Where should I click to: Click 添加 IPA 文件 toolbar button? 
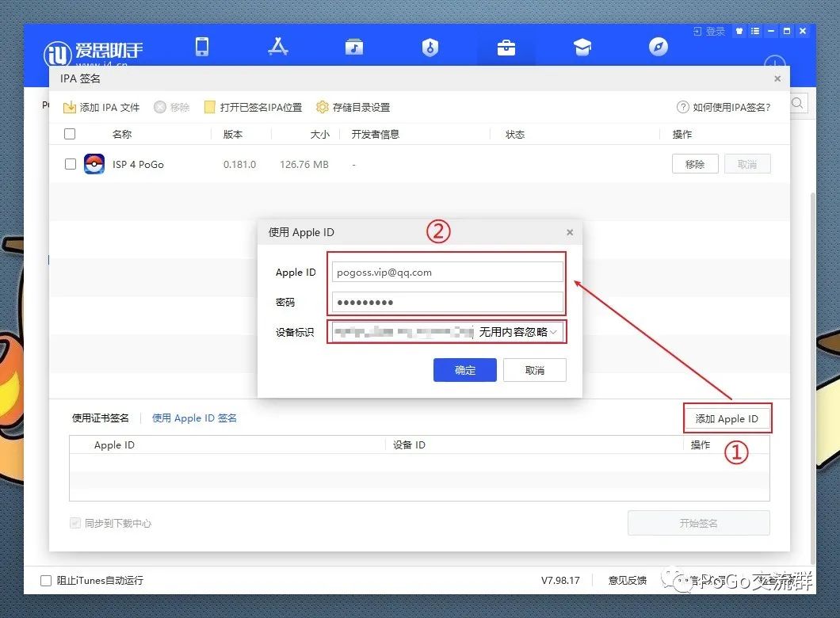pos(101,107)
